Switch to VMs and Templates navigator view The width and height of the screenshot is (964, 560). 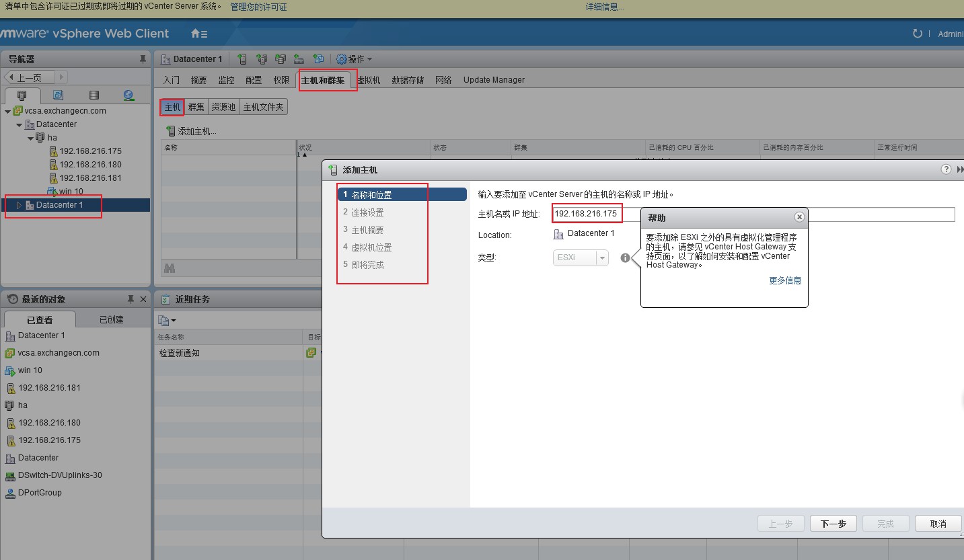point(58,95)
